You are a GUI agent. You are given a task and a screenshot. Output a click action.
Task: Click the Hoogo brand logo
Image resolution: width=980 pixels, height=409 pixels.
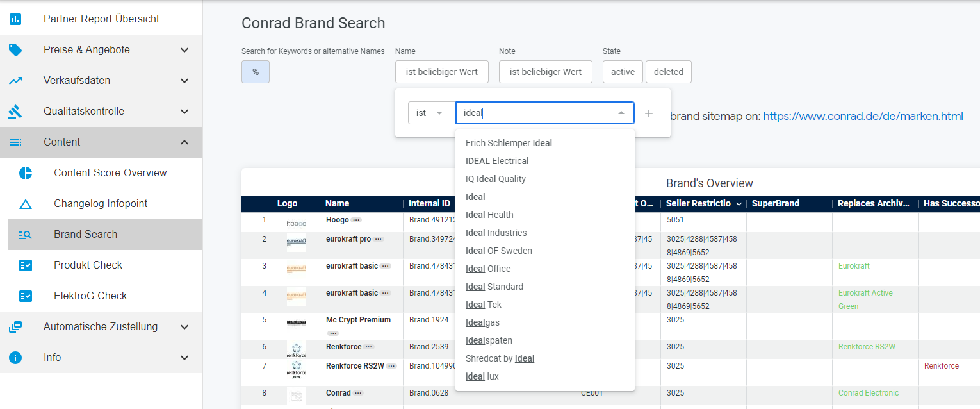(296, 223)
